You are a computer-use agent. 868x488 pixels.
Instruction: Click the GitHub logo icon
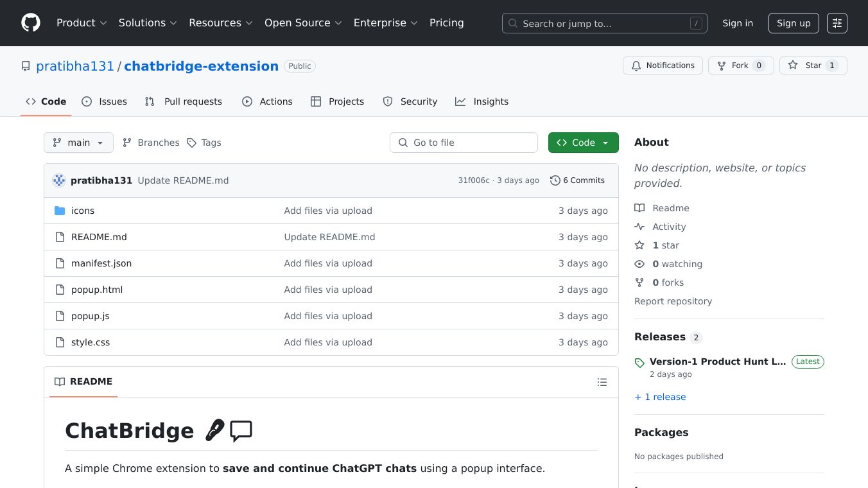[31, 23]
